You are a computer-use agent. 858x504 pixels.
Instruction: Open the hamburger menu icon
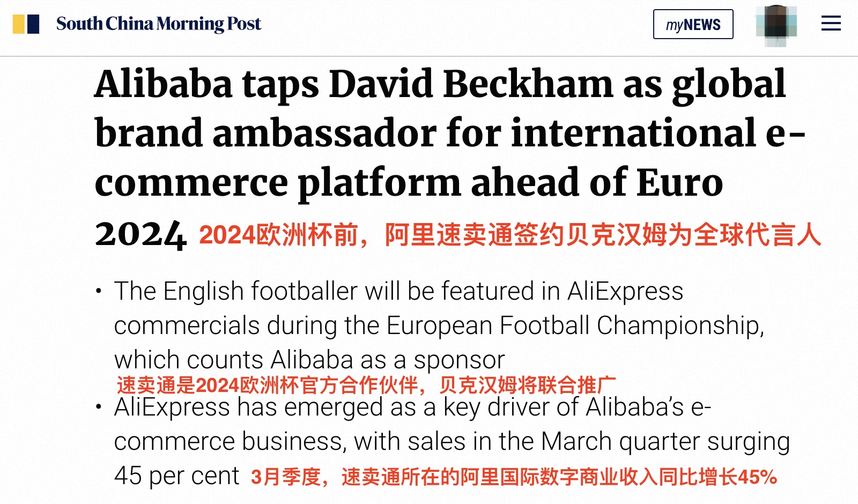click(831, 24)
